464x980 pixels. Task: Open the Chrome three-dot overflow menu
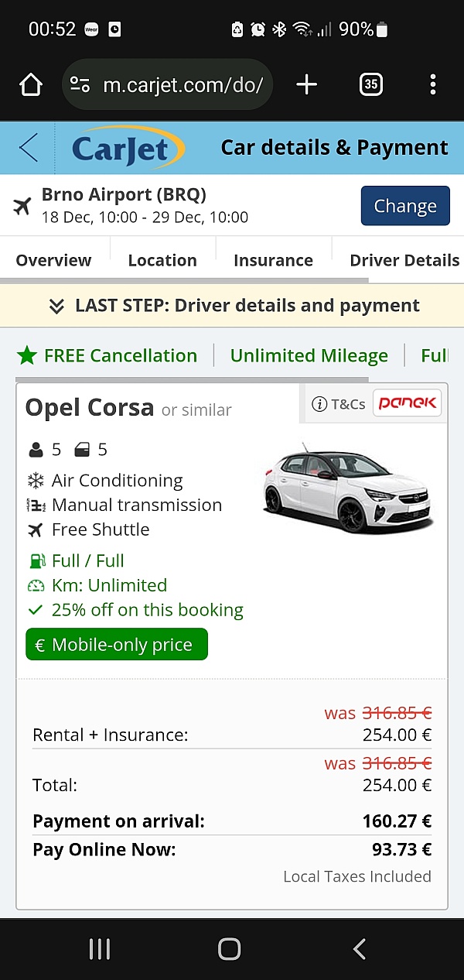(433, 84)
